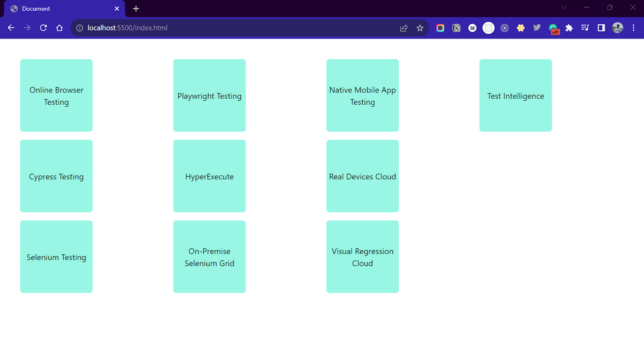This screenshot has width=644, height=337.
Task: Click the Test Intelligence card
Action: click(516, 95)
